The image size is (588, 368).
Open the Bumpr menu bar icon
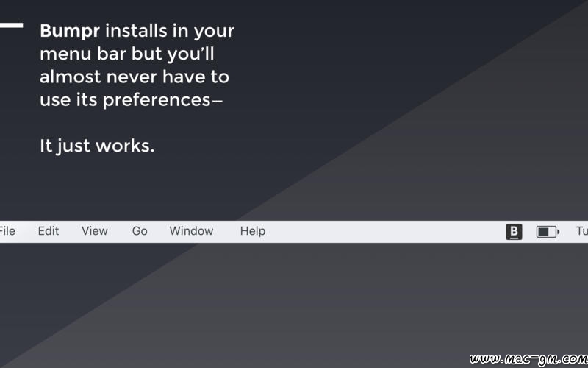click(514, 232)
